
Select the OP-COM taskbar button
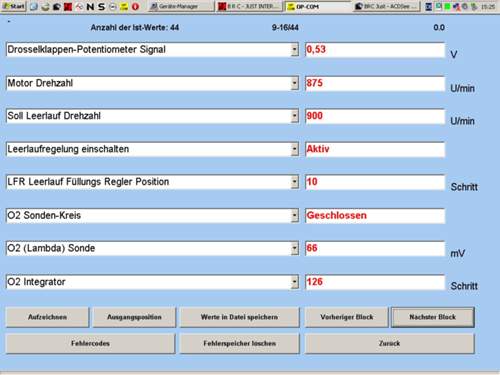[x=317, y=6]
